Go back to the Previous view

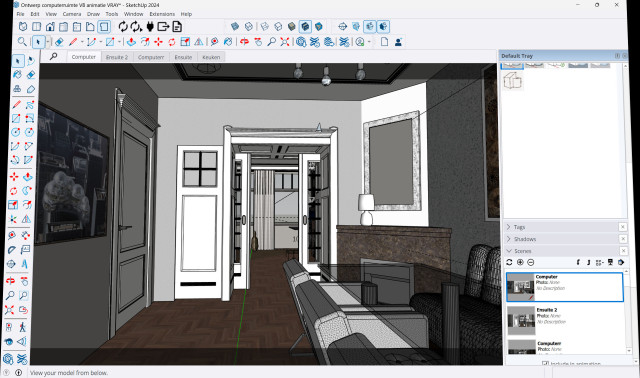(24, 310)
